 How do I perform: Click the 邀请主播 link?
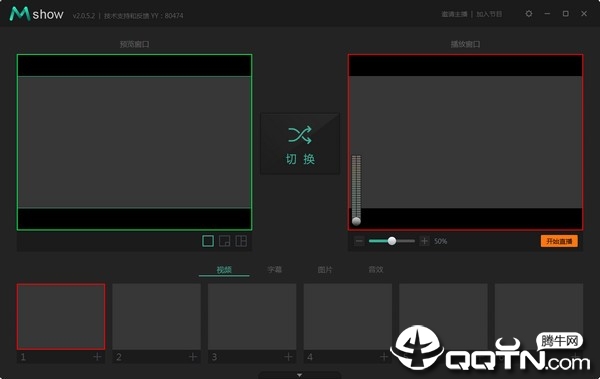[x=454, y=14]
